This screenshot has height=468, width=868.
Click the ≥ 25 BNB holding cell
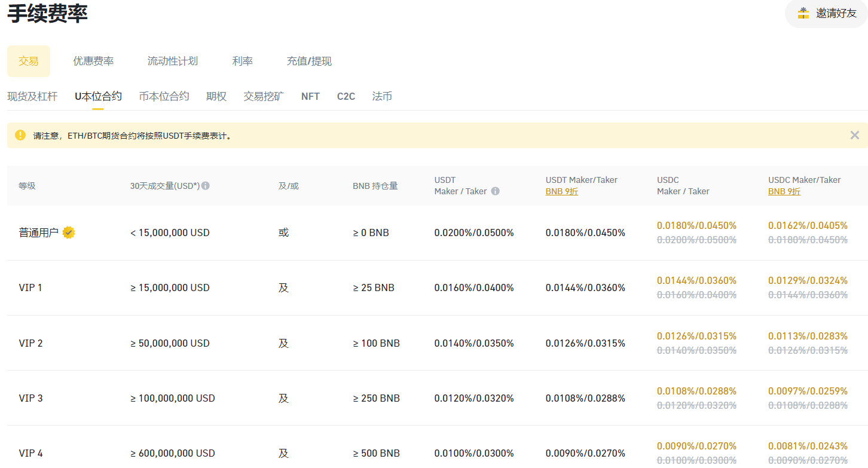coord(374,287)
